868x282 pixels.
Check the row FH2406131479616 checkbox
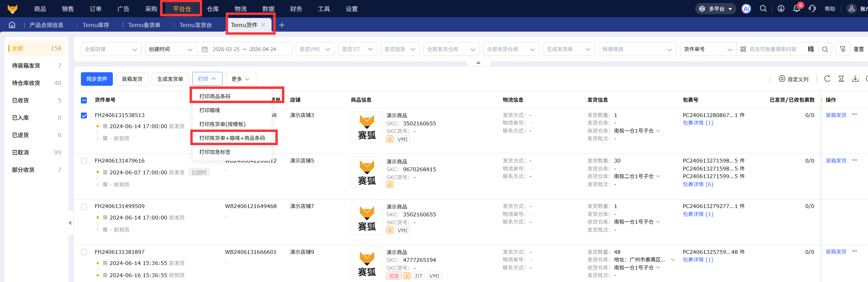pos(84,161)
